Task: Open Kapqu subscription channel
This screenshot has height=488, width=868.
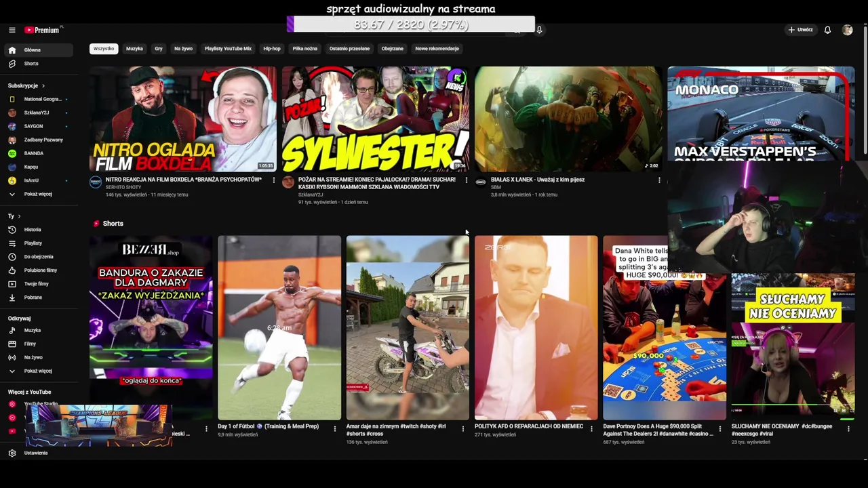Action: pos(38,167)
